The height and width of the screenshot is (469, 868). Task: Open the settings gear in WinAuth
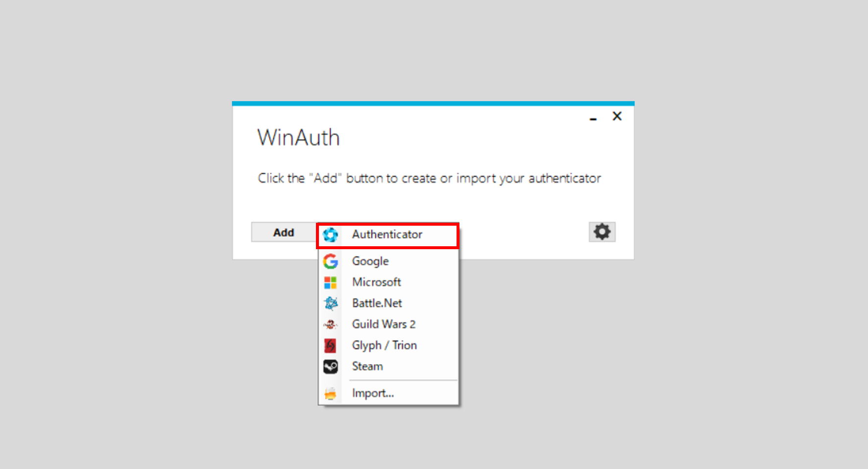click(602, 232)
